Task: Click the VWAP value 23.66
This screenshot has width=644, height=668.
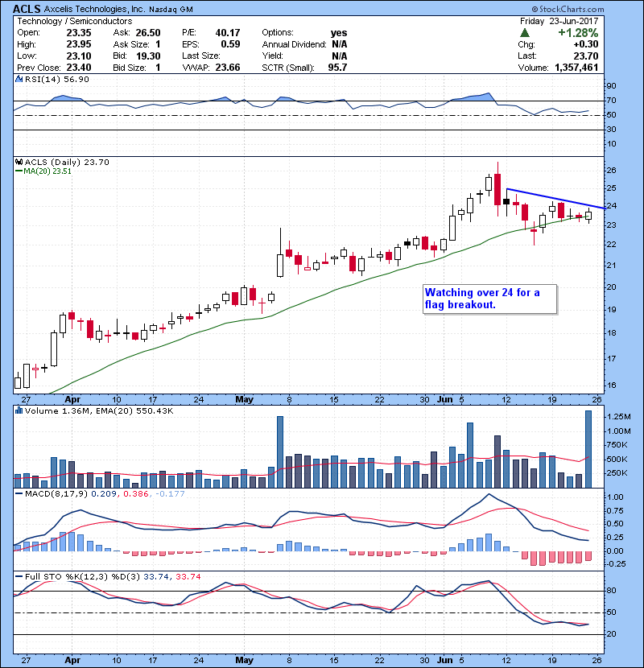Action: point(228,68)
